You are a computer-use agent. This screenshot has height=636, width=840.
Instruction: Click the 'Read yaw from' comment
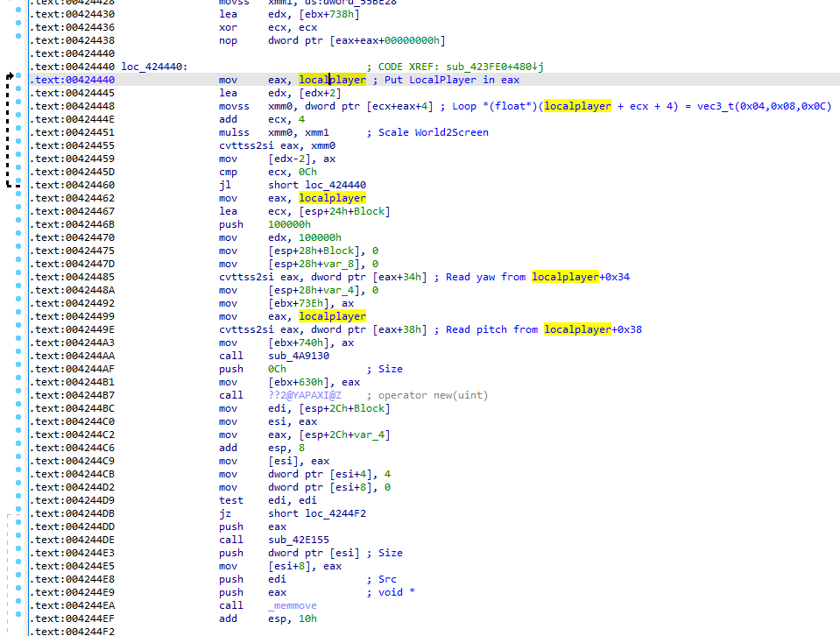pyautogui.click(x=485, y=277)
